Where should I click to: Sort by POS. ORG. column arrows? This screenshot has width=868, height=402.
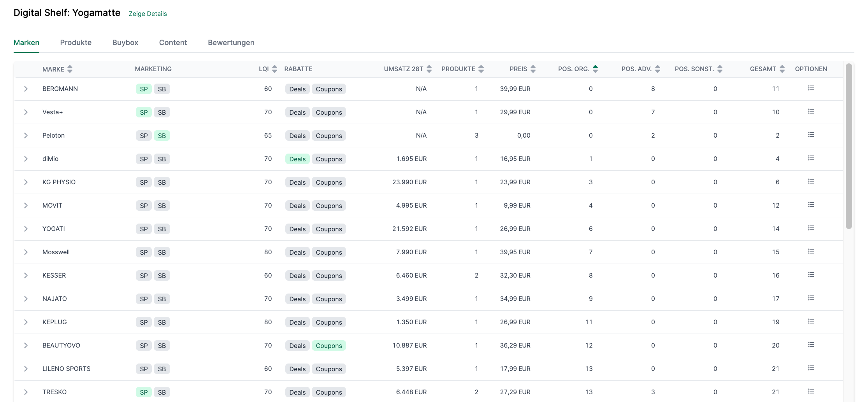pyautogui.click(x=595, y=69)
